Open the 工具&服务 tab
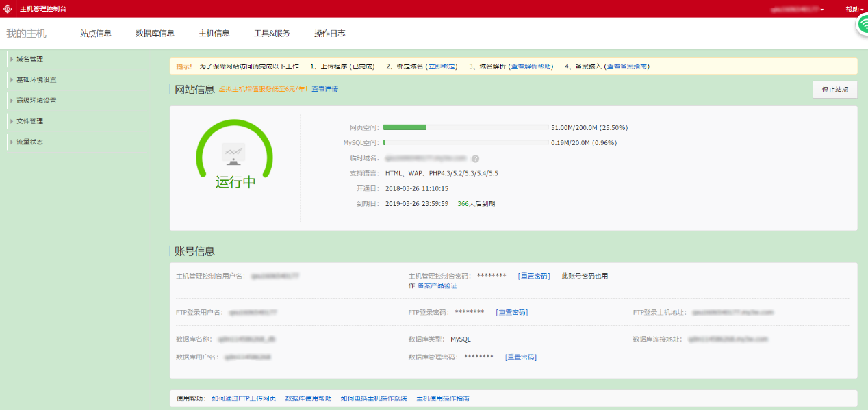 point(270,31)
